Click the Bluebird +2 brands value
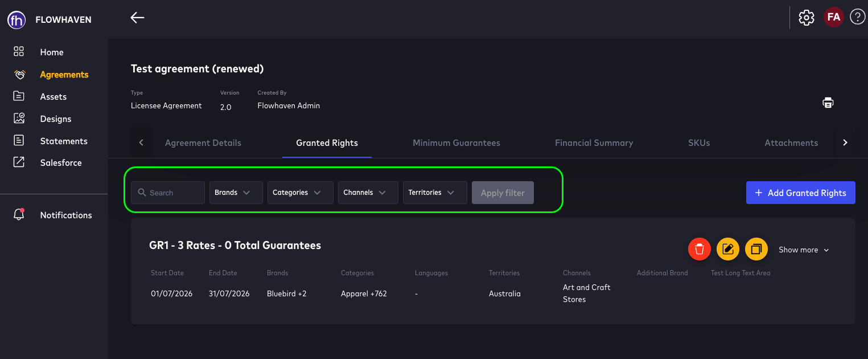 pyautogui.click(x=287, y=294)
